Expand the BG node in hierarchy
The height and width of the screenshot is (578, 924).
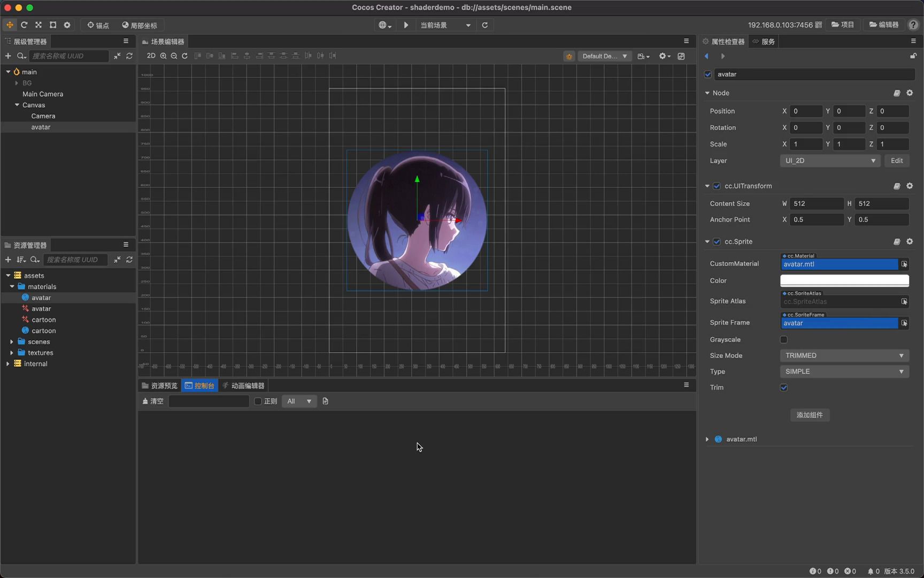[x=17, y=83]
